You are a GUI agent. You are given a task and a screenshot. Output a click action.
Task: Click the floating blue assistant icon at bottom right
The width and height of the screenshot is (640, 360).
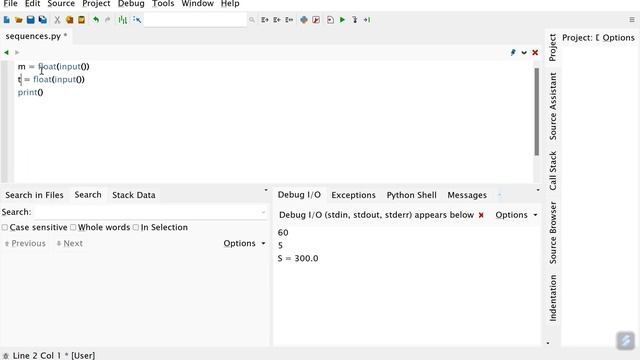(625, 340)
